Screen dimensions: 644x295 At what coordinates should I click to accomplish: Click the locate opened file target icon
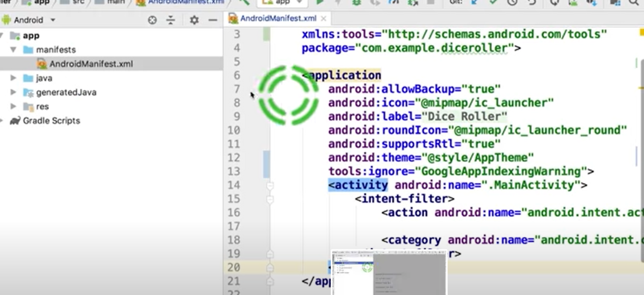click(152, 20)
